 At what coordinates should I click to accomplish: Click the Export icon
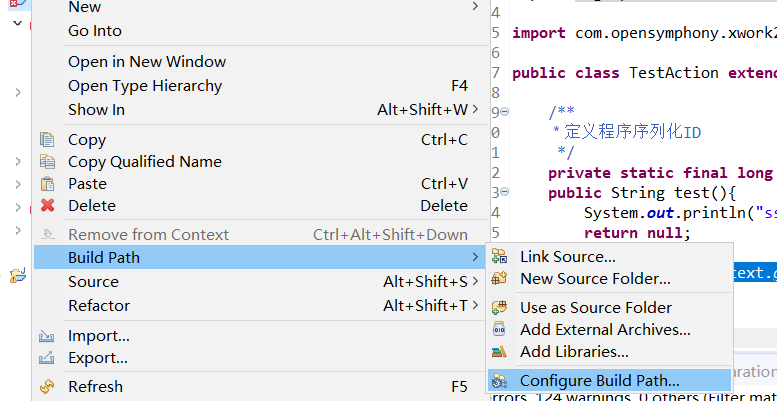47,358
